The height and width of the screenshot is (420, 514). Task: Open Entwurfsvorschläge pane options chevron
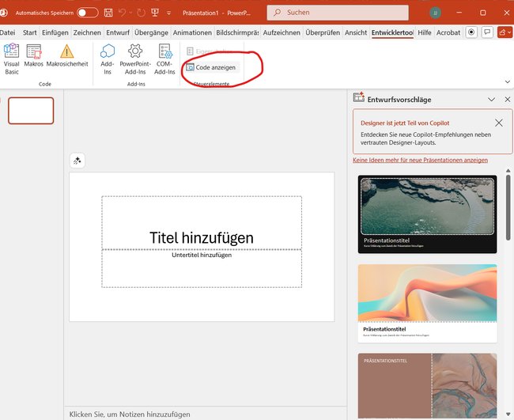pyautogui.click(x=491, y=100)
